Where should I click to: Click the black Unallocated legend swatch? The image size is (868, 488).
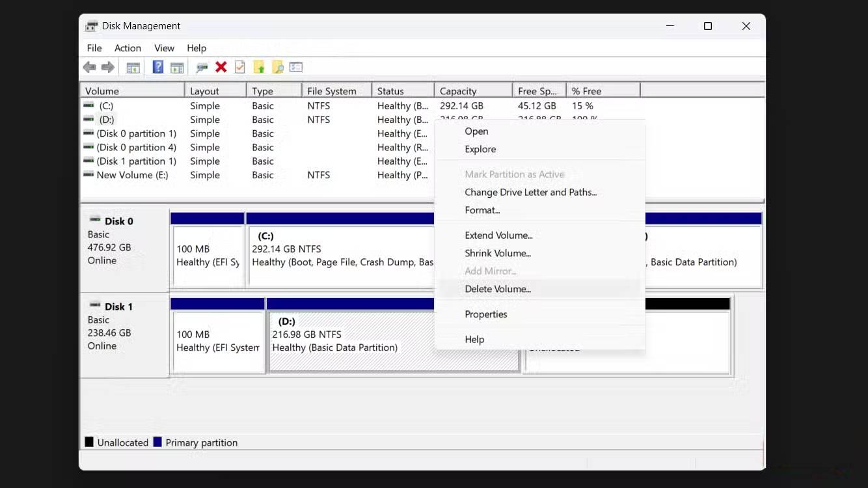(x=88, y=442)
